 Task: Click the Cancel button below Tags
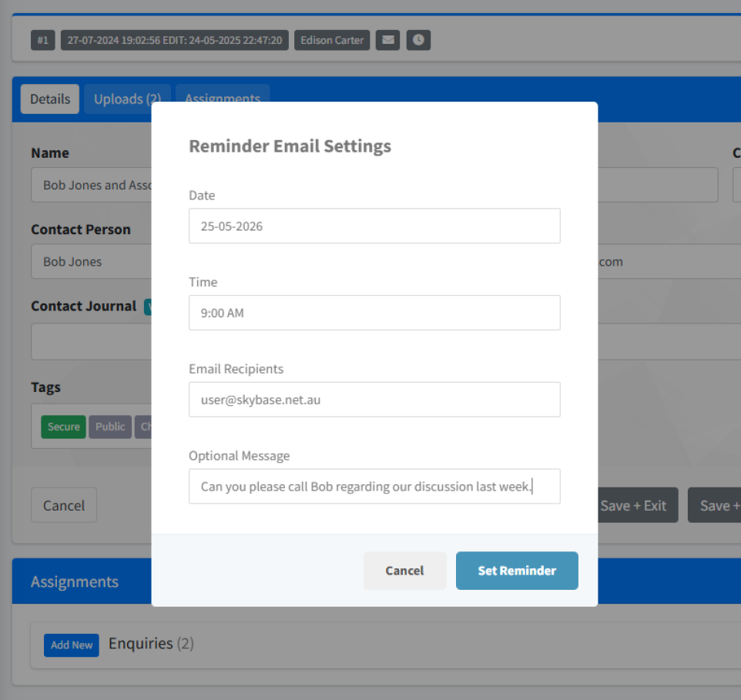pos(64,505)
